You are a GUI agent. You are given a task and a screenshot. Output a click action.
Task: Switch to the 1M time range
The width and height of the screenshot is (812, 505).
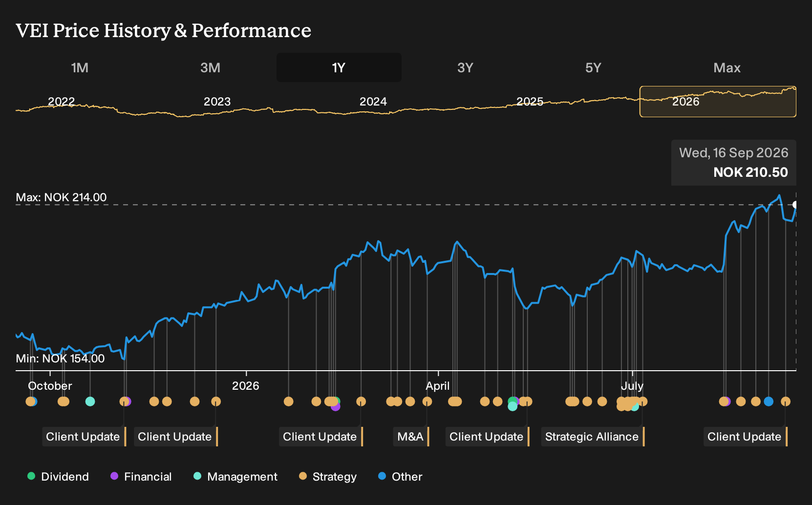click(x=80, y=67)
